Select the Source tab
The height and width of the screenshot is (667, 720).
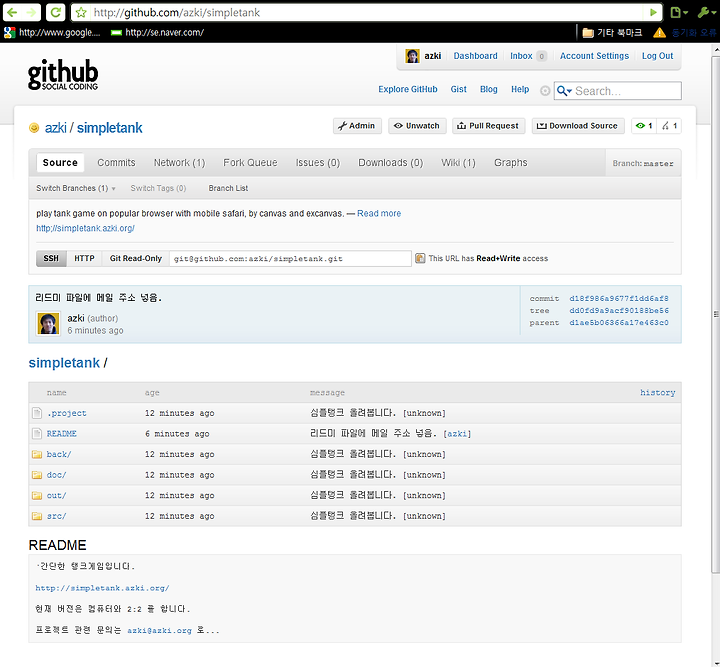click(x=60, y=163)
